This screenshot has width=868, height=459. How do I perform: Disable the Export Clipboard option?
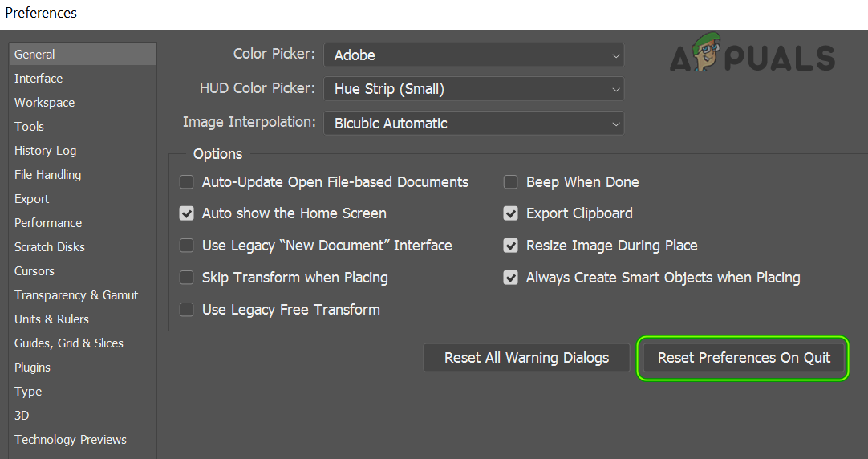coord(511,213)
